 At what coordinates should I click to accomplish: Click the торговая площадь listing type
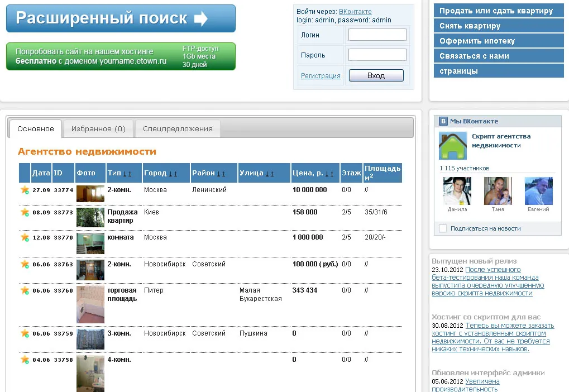point(122,294)
